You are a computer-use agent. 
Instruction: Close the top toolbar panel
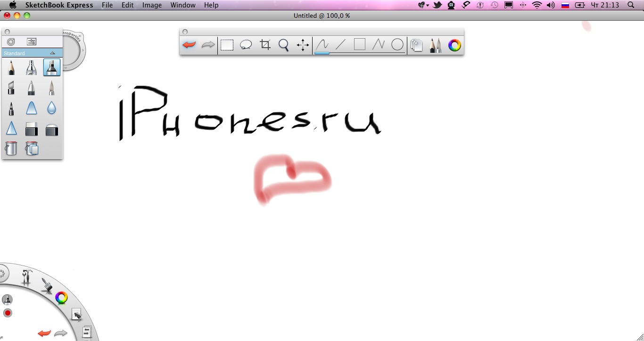(185, 32)
